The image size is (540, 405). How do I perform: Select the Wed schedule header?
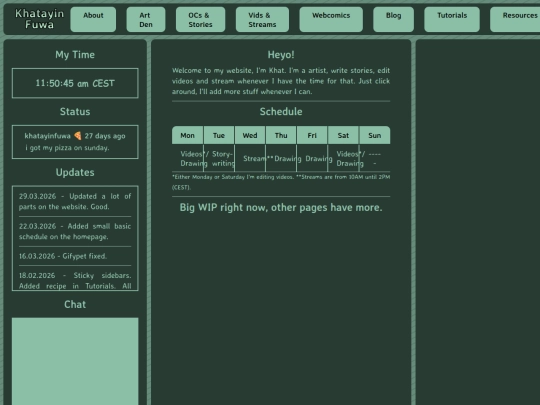pyautogui.click(x=250, y=135)
